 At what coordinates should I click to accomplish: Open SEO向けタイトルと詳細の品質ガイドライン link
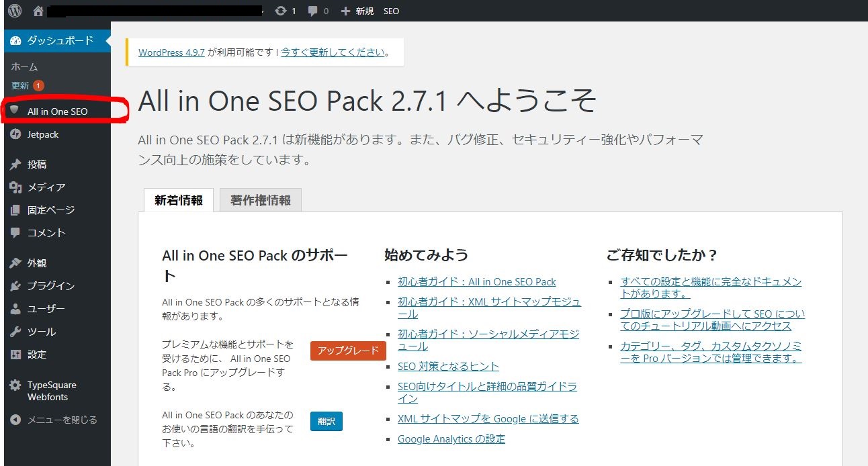[487, 393]
